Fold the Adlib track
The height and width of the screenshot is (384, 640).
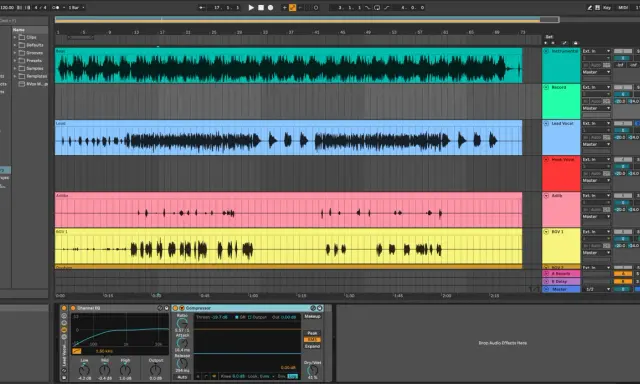click(x=546, y=196)
